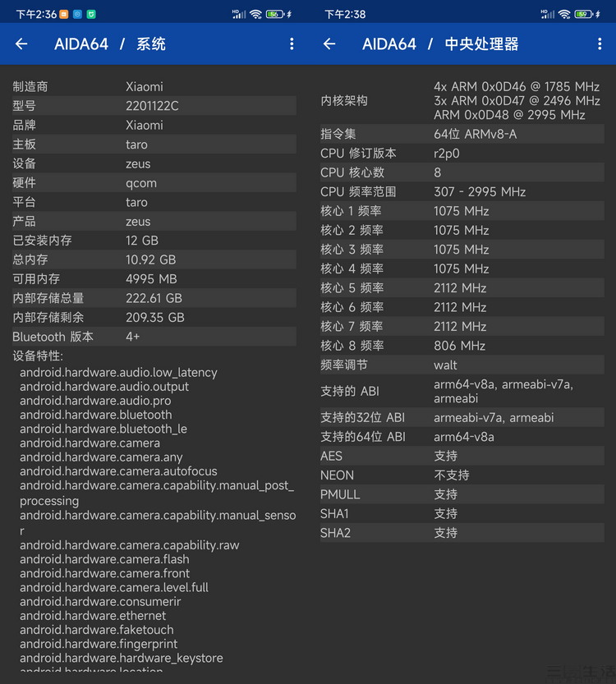616x684 pixels.
Task: Select 主板 row value taro
Action: (x=136, y=145)
